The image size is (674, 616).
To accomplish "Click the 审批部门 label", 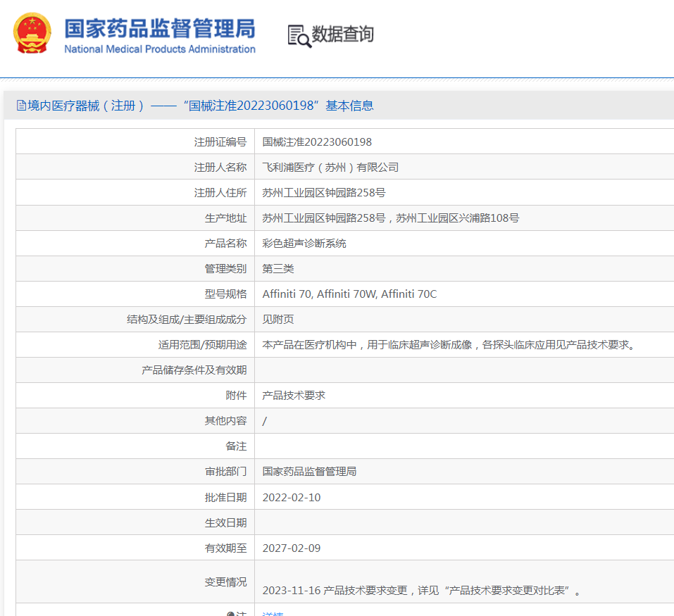I will click(225, 472).
